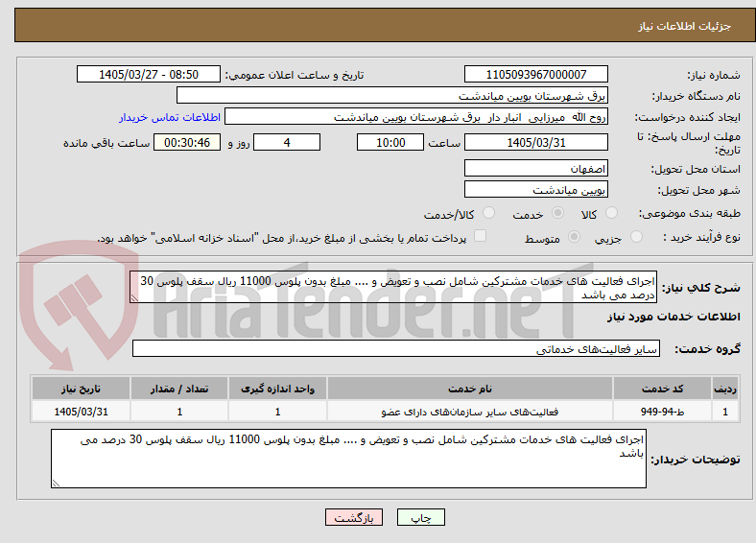Click the remaining days field showing 4
756x543 pixels.
click(287, 142)
